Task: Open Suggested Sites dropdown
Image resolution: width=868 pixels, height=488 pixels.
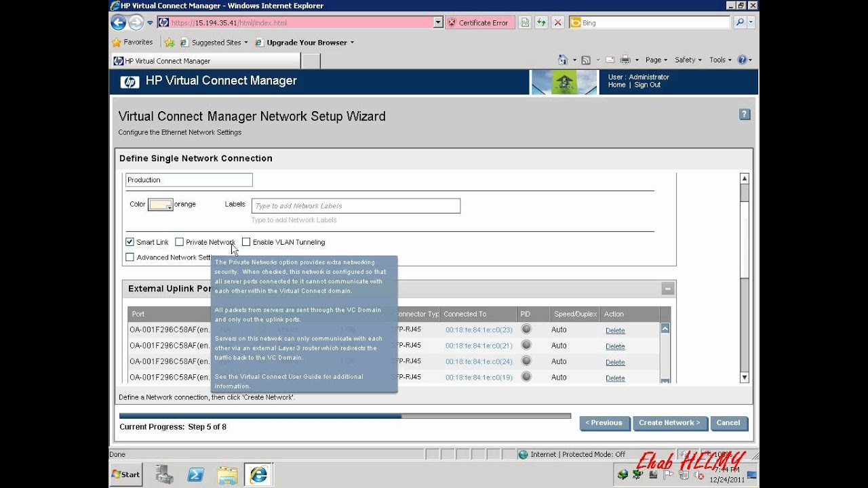Action: 214,42
